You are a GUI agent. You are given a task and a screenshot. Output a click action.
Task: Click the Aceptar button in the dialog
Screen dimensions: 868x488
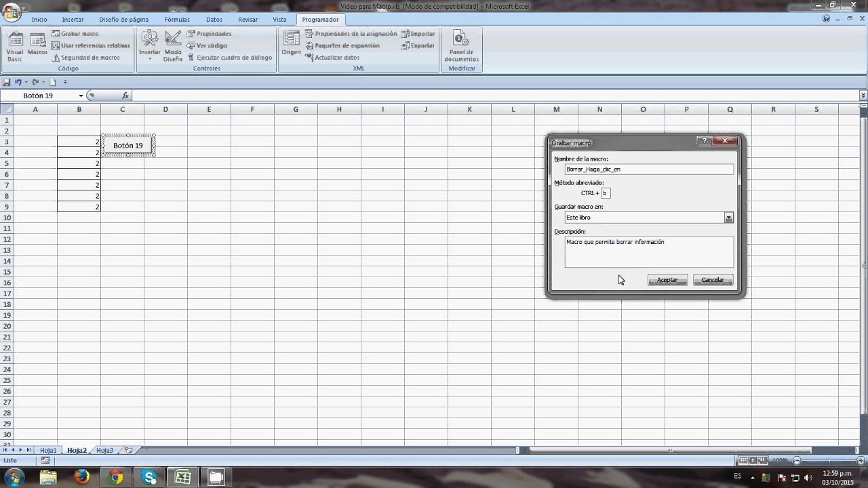tap(667, 279)
